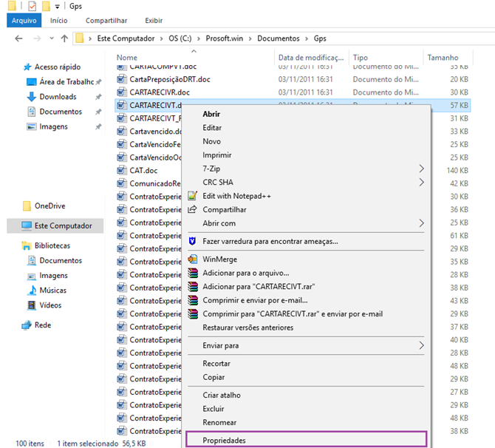Viewport: 495px width, 448px height.
Task: Switch to the Compartilhar ribbon tab
Action: click(106, 21)
